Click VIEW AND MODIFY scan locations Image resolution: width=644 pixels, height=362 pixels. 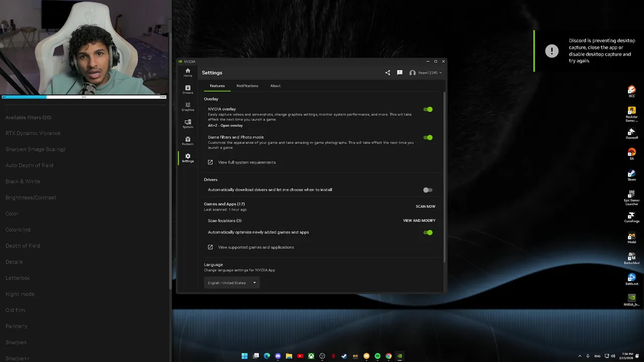(x=419, y=221)
